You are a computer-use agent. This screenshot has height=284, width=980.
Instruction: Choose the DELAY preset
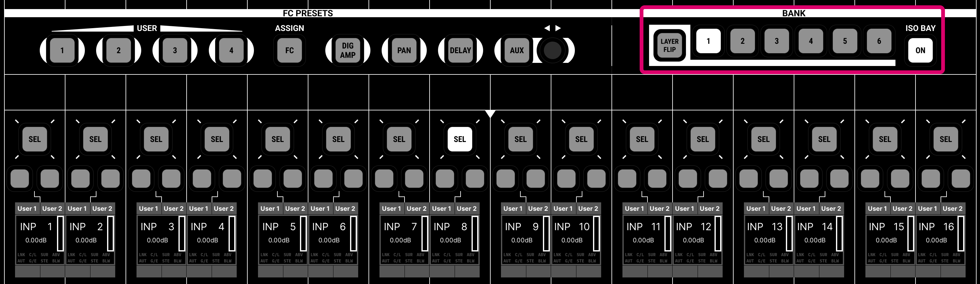click(x=460, y=50)
